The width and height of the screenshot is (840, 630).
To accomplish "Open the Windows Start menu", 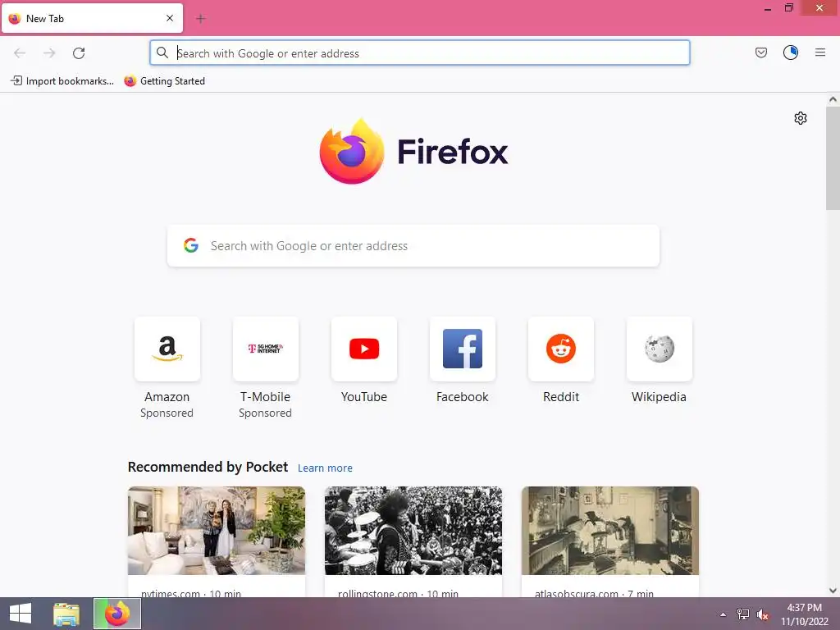I will (x=21, y=614).
